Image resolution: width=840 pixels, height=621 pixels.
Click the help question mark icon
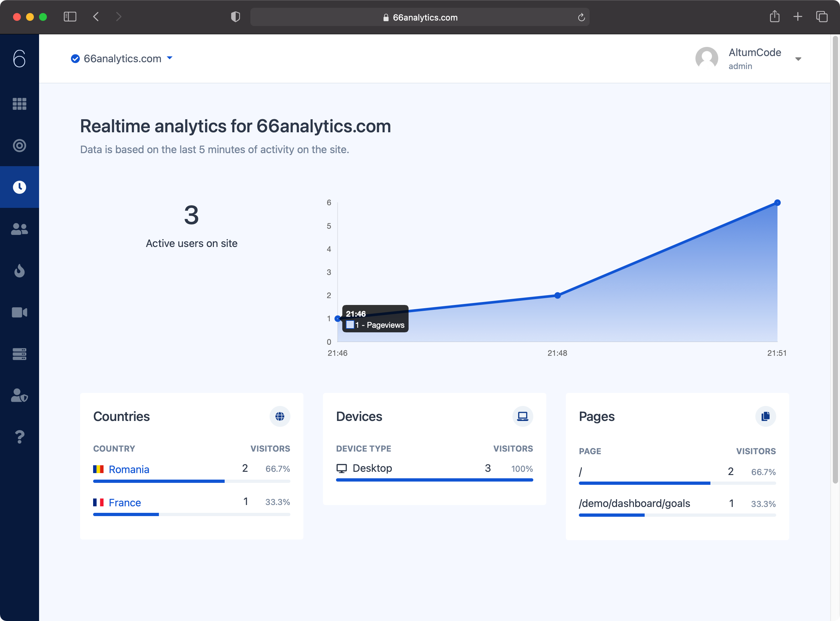(19, 437)
